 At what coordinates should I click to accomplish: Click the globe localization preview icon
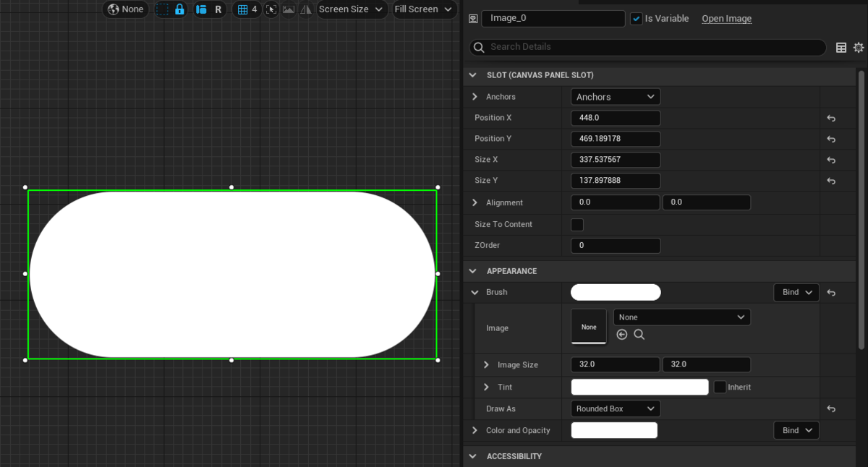114,9
